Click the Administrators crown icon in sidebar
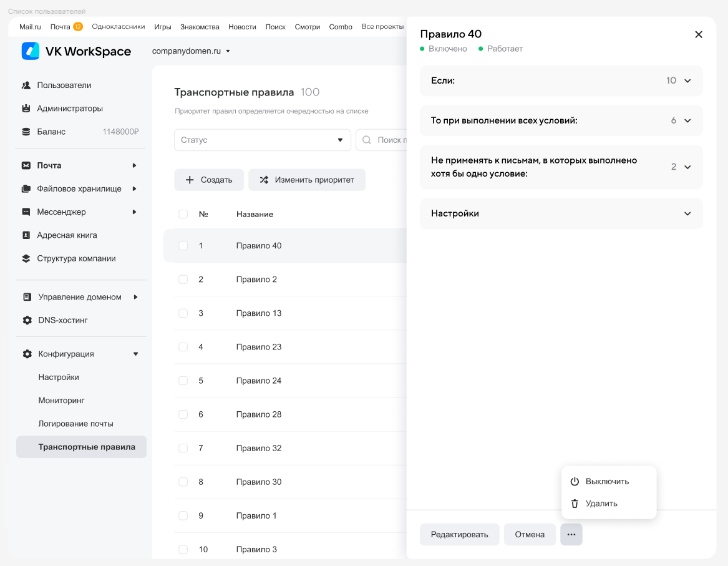Image resolution: width=728 pixels, height=566 pixels. [26, 109]
